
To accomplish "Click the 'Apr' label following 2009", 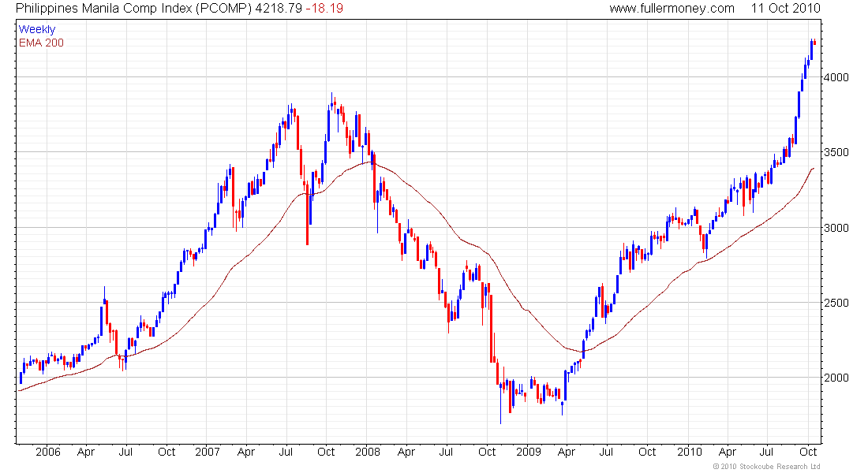I will pyautogui.click(x=567, y=452).
